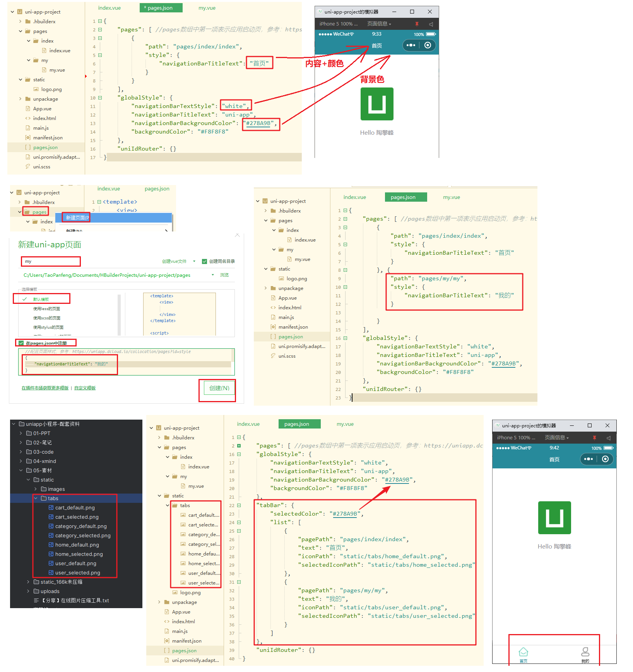Choose the 使用less的页面 template
The image size is (633, 672).
click(x=46, y=309)
